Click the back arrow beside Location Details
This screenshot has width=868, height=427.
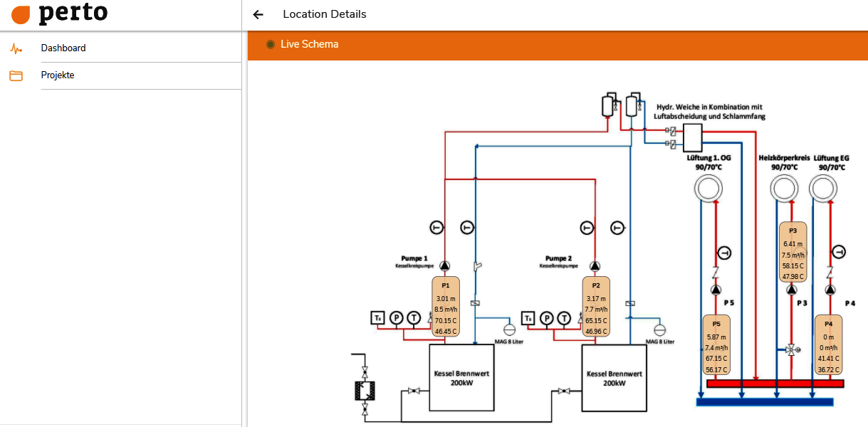(258, 14)
